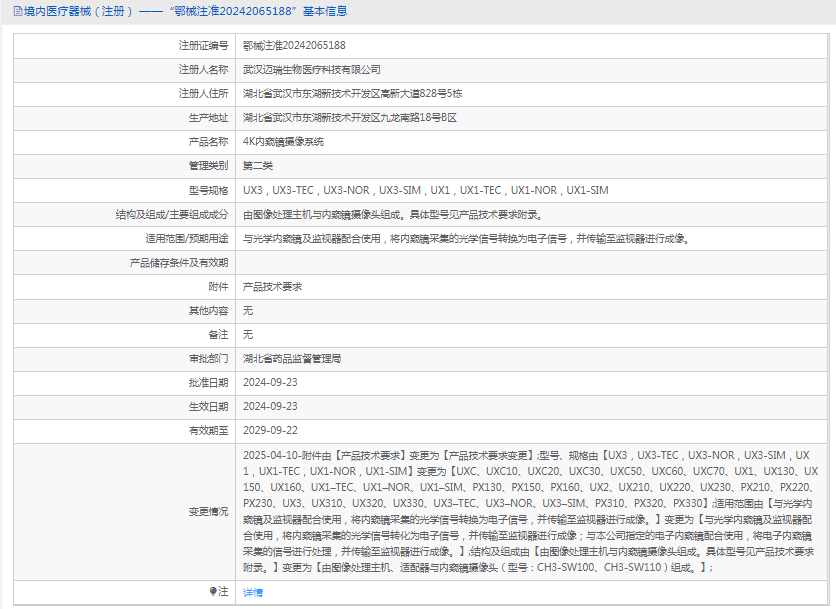Click 无 value in 其他内容 row
836x609 pixels.
coord(248,310)
